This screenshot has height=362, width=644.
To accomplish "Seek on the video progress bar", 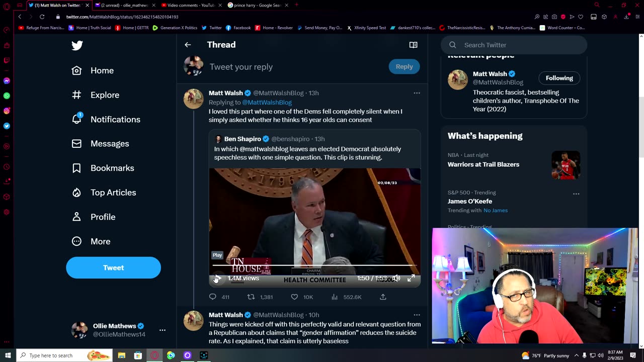I will click(x=314, y=265).
